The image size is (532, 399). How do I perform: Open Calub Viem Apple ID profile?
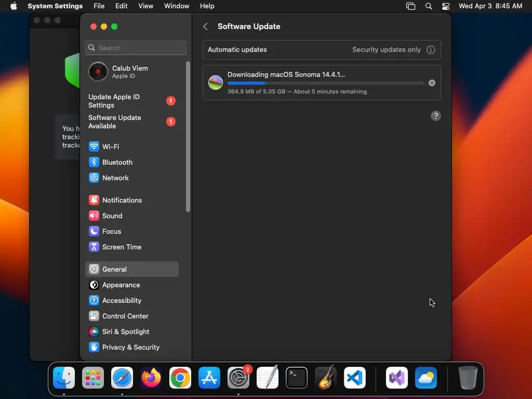click(131, 72)
